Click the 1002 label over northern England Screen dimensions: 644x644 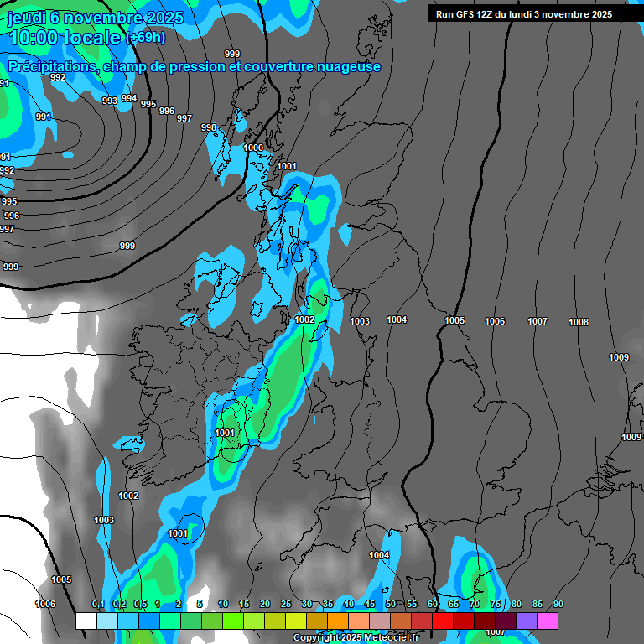(304, 320)
